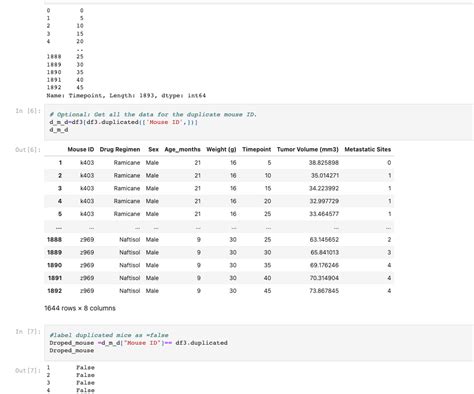Click row index 1891 in the table
Screen dimensions: 474x394
point(54,278)
